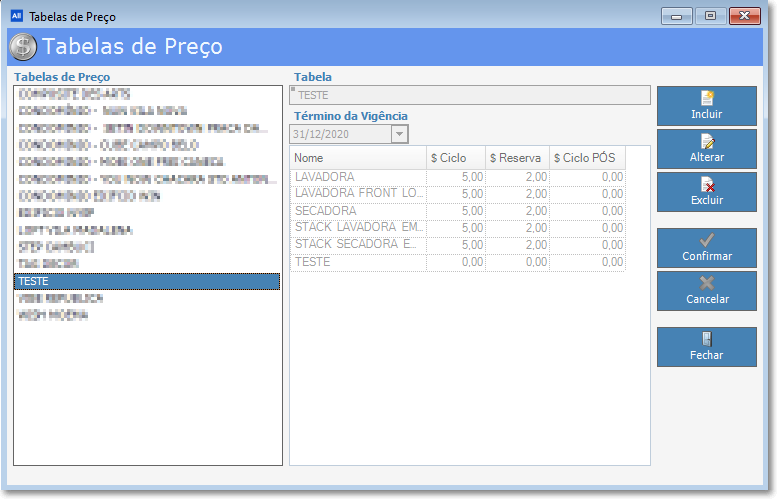Click the Cancelar X button
This screenshot has width=777, height=499.
pos(706,291)
